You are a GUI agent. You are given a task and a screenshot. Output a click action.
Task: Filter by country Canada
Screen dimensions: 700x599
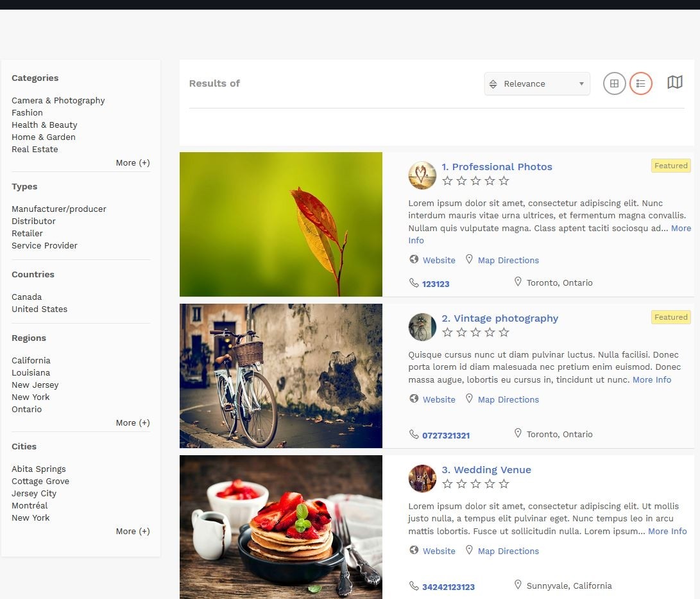[27, 297]
